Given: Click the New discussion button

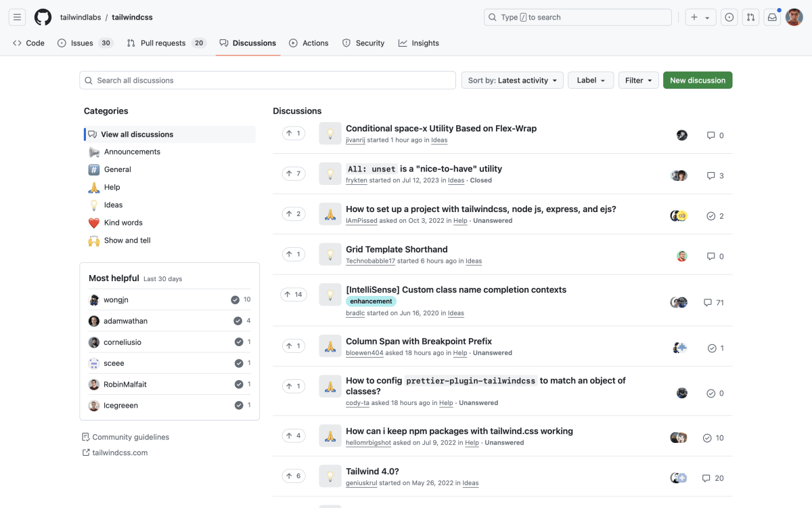Looking at the screenshot, I should point(698,80).
